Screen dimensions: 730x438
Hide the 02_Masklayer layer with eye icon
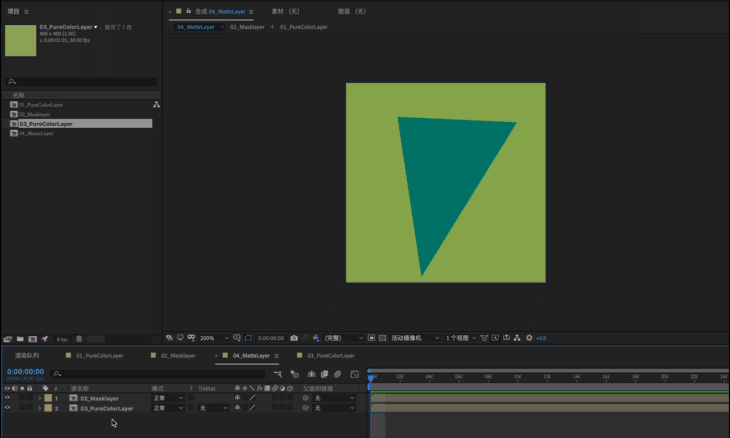(7, 398)
